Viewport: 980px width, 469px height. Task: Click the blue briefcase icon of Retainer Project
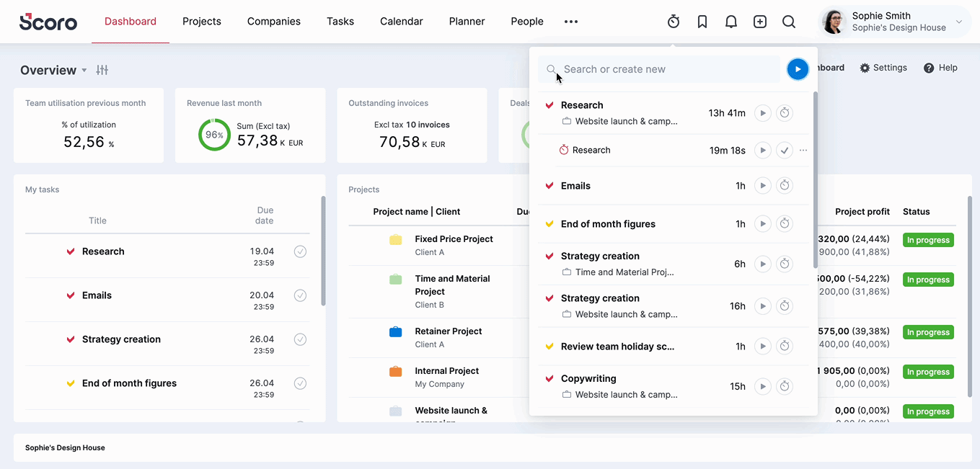pyautogui.click(x=395, y=332)
